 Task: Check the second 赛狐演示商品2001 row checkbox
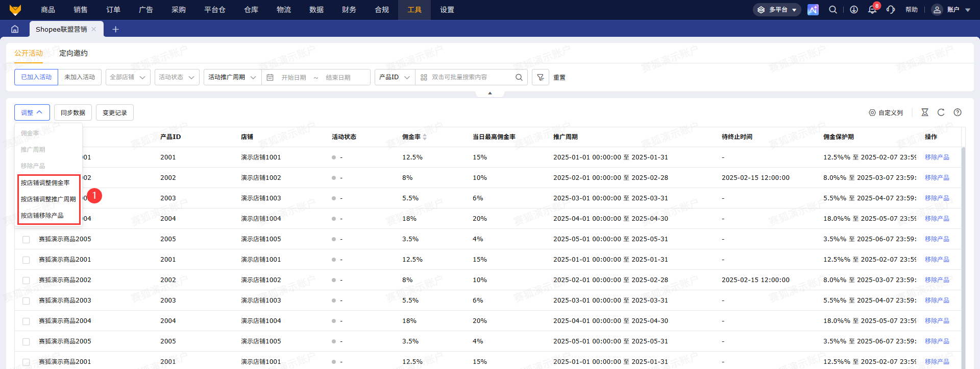(x=26, y=260)
